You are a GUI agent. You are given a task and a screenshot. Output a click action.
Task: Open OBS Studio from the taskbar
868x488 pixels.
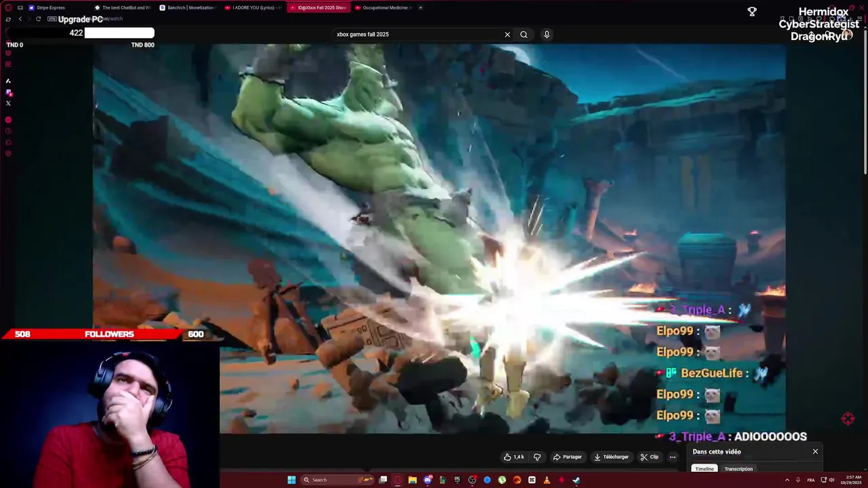click(472, 480)
